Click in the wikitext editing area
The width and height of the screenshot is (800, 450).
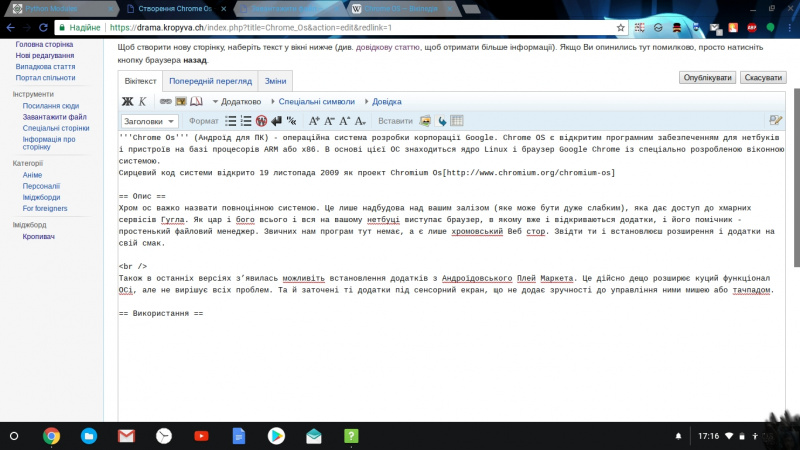coord(452,276)
